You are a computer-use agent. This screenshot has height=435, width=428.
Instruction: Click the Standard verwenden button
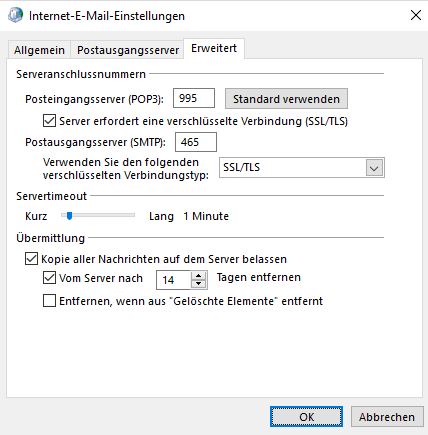tap(286, 99)
